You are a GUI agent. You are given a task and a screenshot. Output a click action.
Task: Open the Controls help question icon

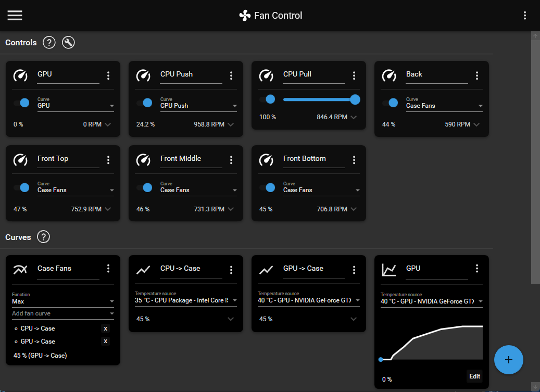click(49, 43)
